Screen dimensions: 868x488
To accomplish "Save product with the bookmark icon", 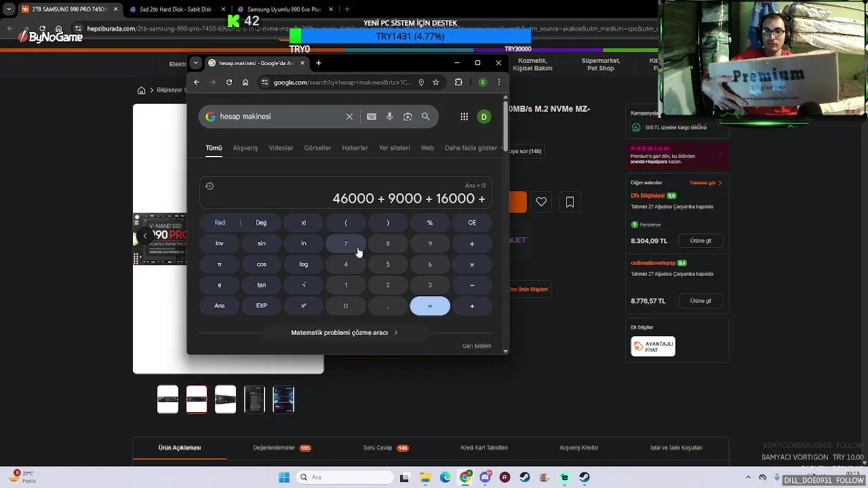I will 570,202.
